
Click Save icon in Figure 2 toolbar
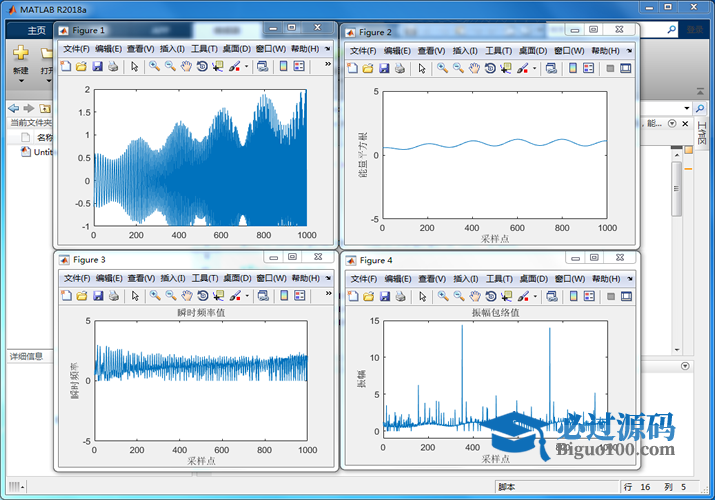pyautogui.click(x=384, y=68)
